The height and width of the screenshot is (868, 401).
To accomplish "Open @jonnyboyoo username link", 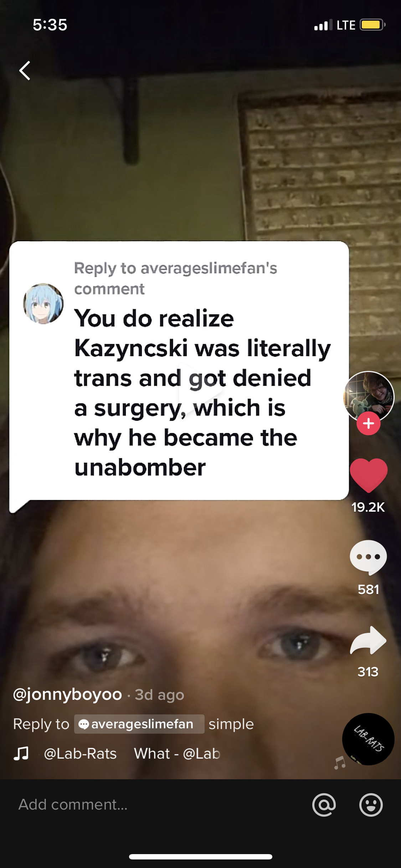I will (x=68, y=694).
